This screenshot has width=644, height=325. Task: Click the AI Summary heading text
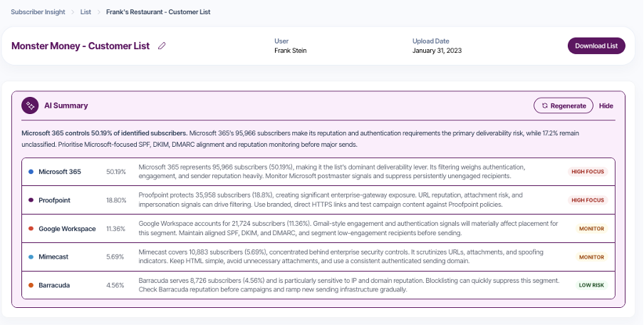coord(66,105)
